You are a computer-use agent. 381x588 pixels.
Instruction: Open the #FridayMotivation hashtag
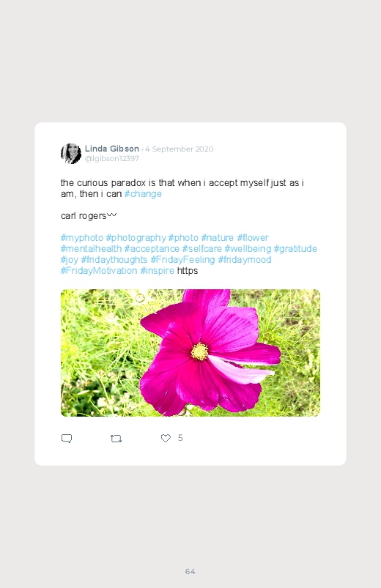click(99, 270)
